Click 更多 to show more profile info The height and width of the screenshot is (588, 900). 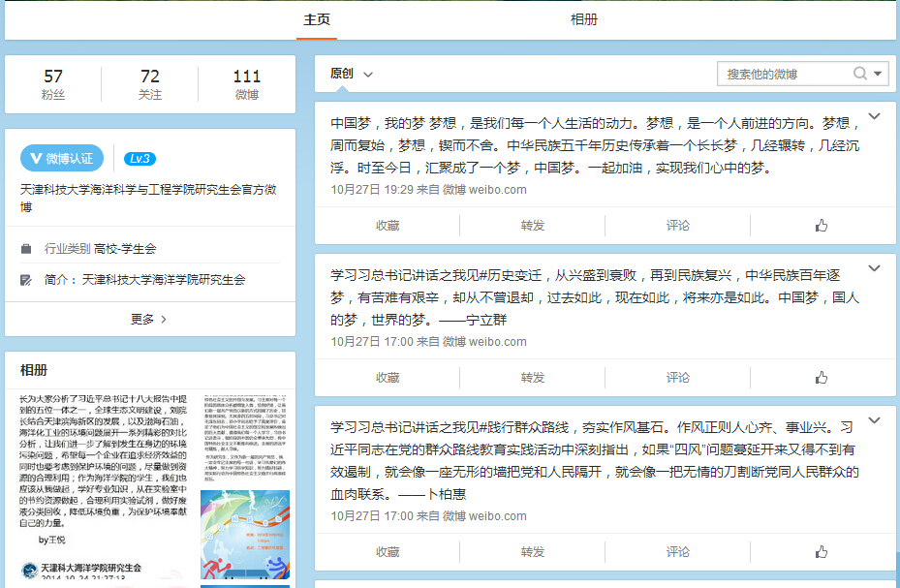(x=149, y=319)
